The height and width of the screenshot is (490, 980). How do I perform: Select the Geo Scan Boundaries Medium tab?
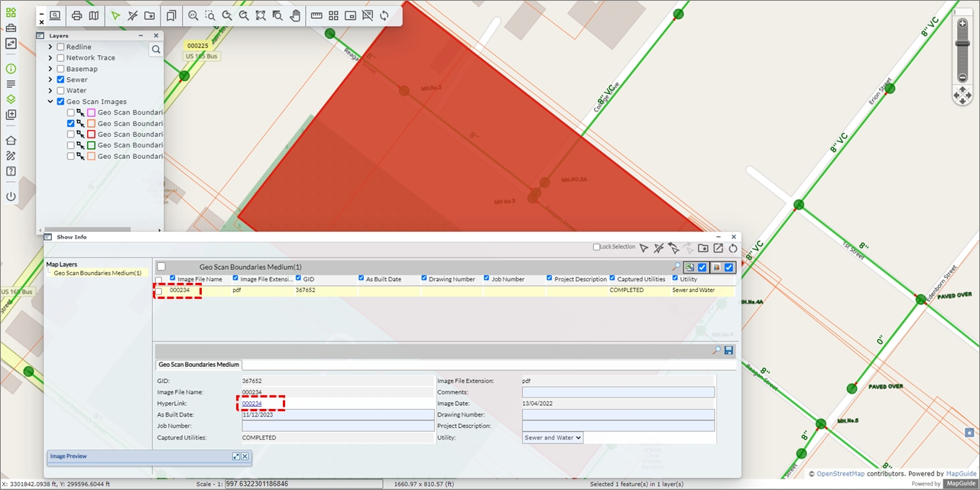(x=199, y=365)
